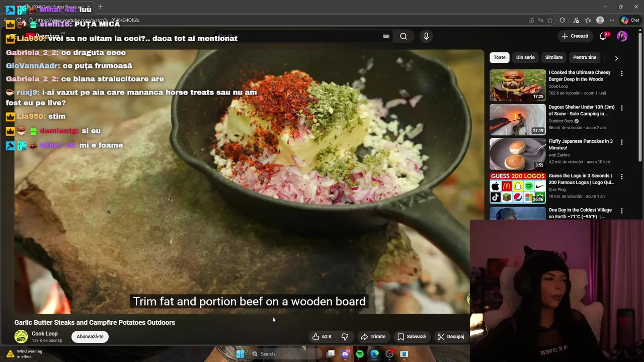Open OBS Studio from the taskbar
Screen dimensions: 644x362
[x=389, y=354]
